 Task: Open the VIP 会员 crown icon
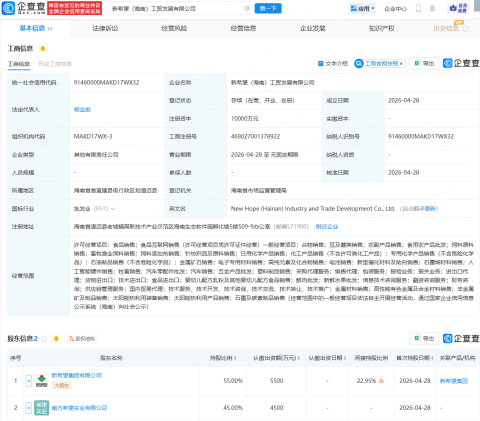[x=458, y=8]
